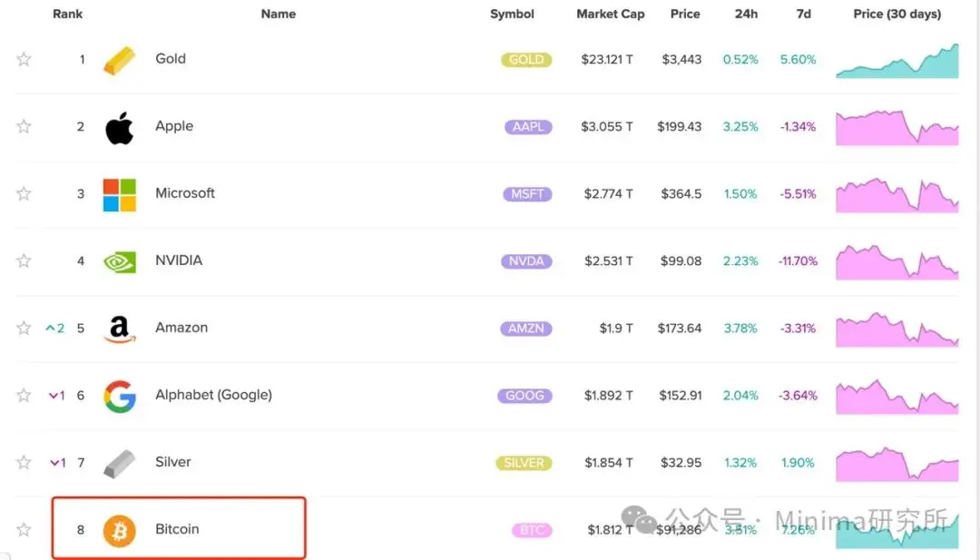The width and height of the screenshot is (980, 560).
Task: Click the GOOG symbol badge
Action: click(x=524, y=396)
